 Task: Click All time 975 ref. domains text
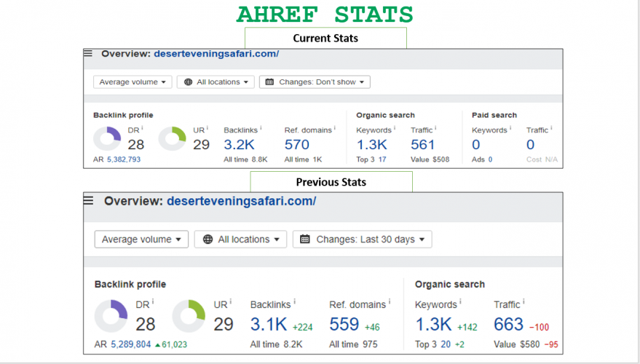point(353,344)
